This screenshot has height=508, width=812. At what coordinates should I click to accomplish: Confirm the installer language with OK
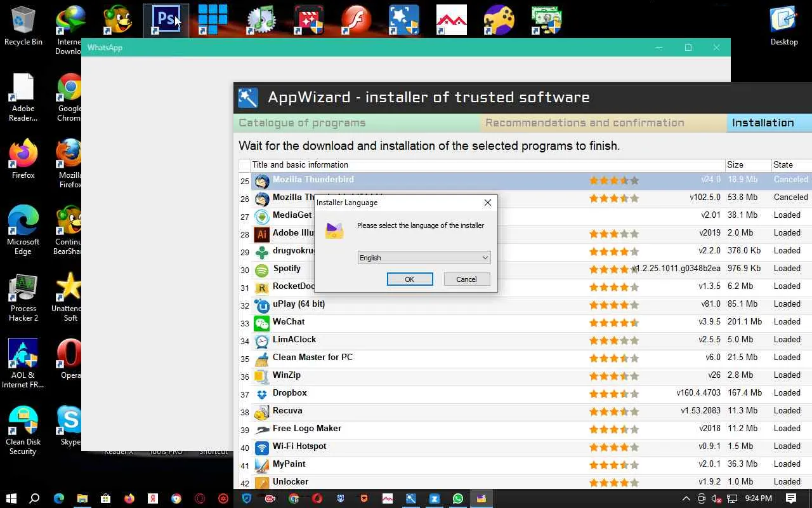tap(410, 279)
